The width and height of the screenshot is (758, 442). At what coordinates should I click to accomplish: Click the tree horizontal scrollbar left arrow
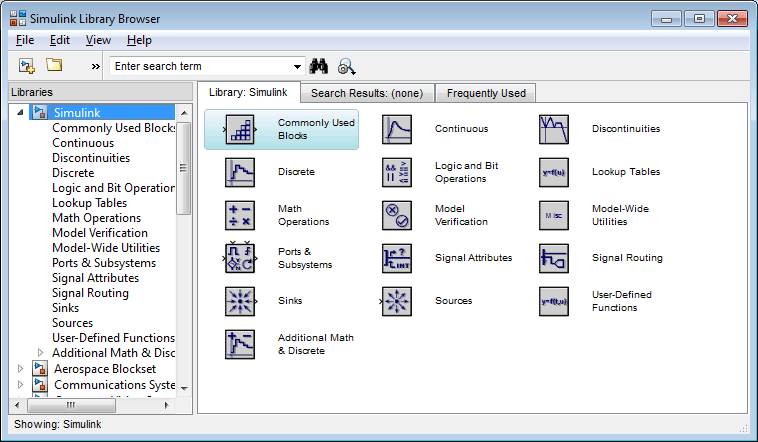tap(17, 405)
